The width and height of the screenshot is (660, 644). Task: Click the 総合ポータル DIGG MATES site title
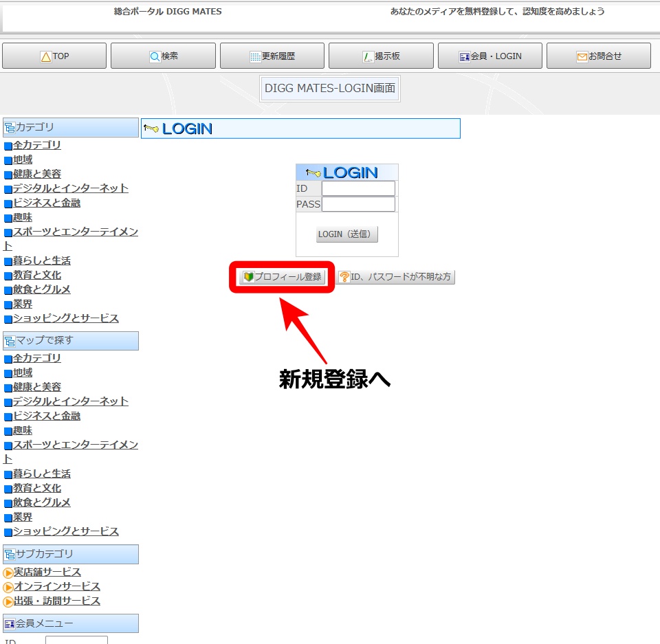(168, 12)
